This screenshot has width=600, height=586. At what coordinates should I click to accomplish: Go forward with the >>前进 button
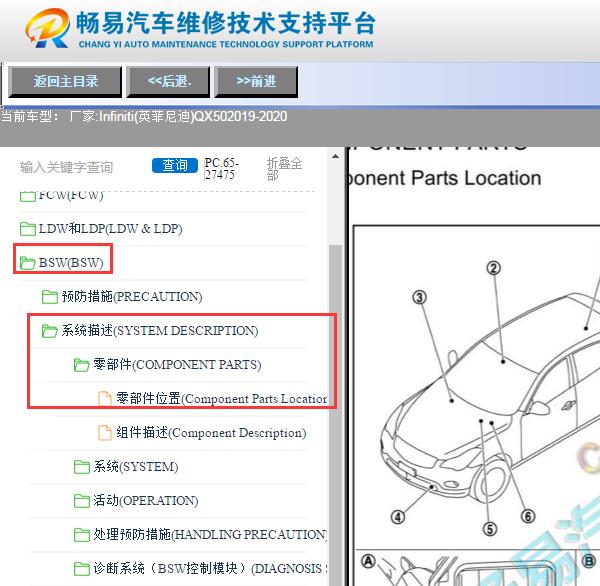[256, 82]
